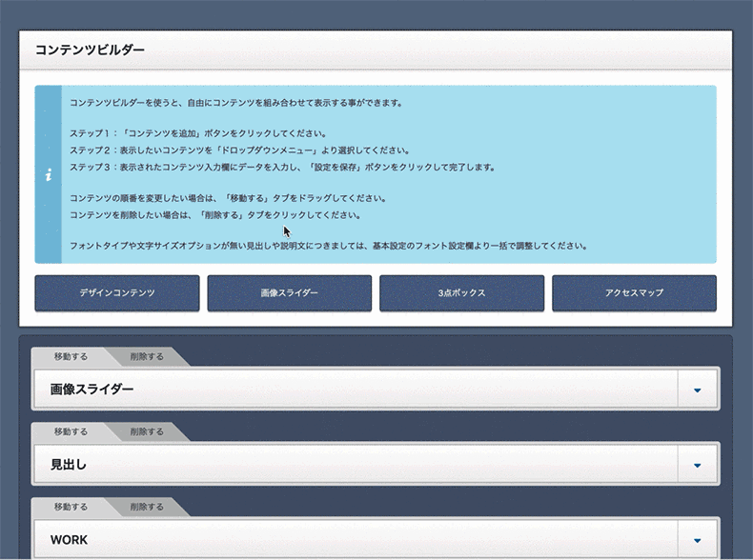Click the フォントタイプや文字サイズ note line
This screenshot has width=753, height=560.
329,246
